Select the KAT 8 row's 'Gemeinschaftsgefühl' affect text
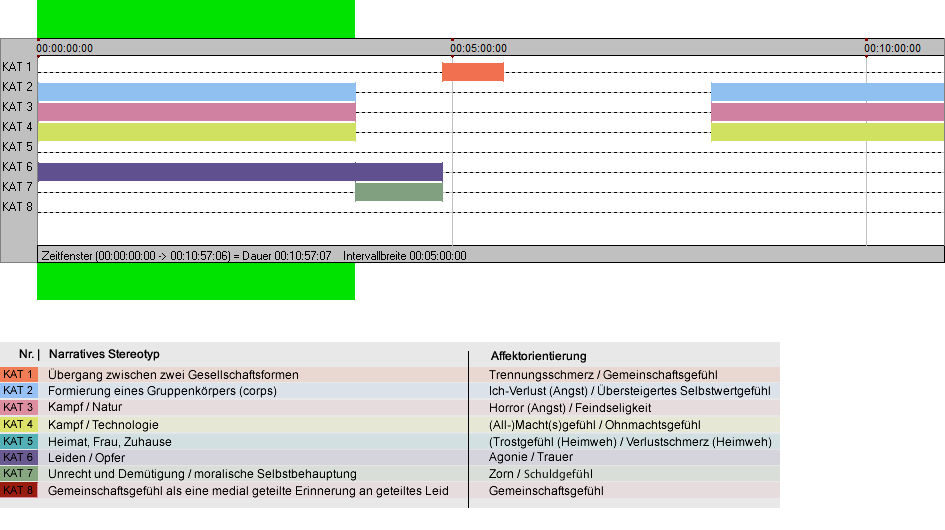Screen dimensions: 945x530 (546, 491)
